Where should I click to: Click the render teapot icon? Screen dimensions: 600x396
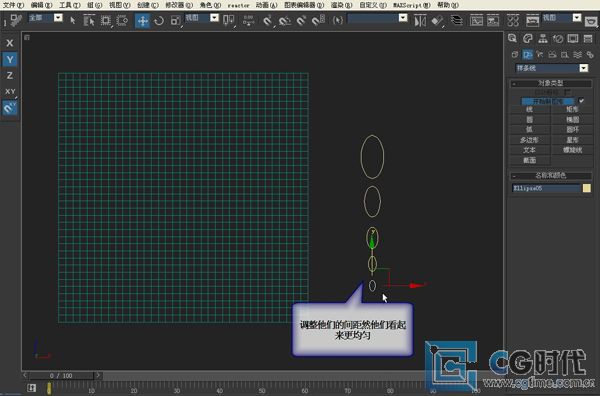point(591,21)
